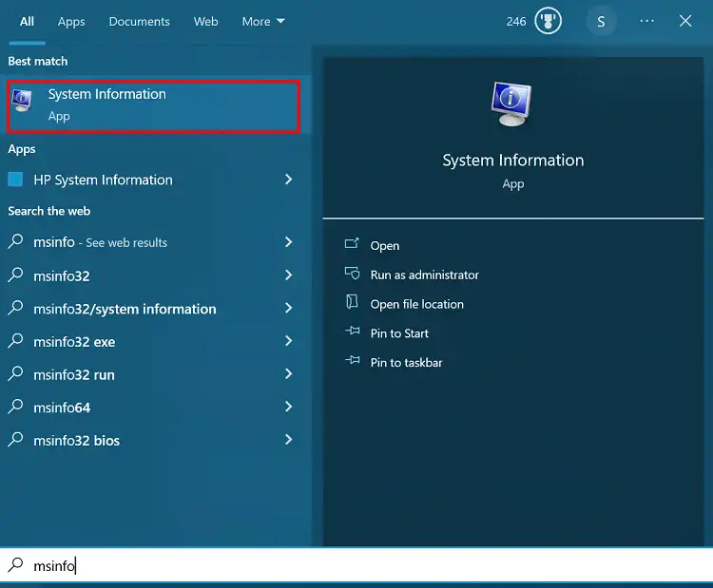View the 246 rewards points

[516, 21]
